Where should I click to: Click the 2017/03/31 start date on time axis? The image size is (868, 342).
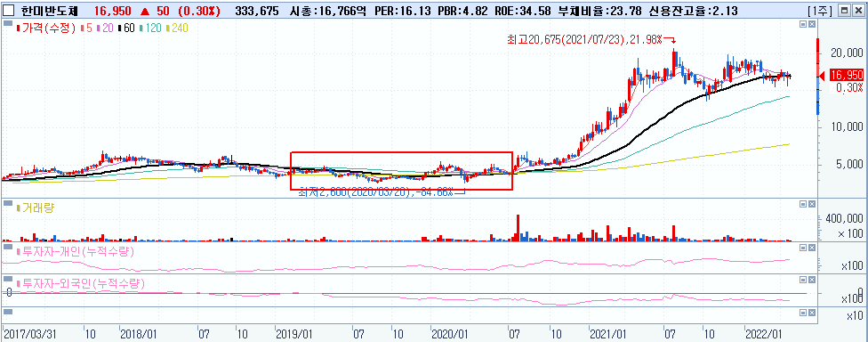pos(31,334)
